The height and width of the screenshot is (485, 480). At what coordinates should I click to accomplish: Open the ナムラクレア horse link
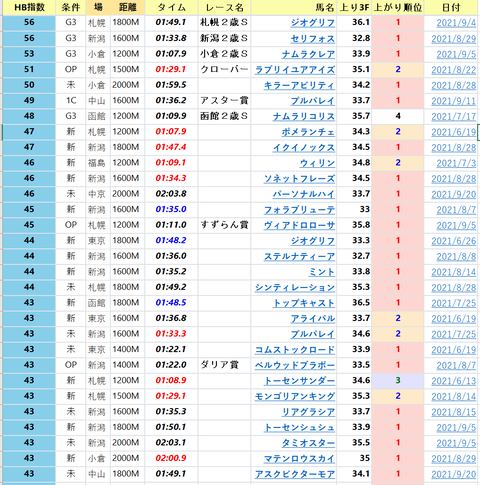click(308, 54)
